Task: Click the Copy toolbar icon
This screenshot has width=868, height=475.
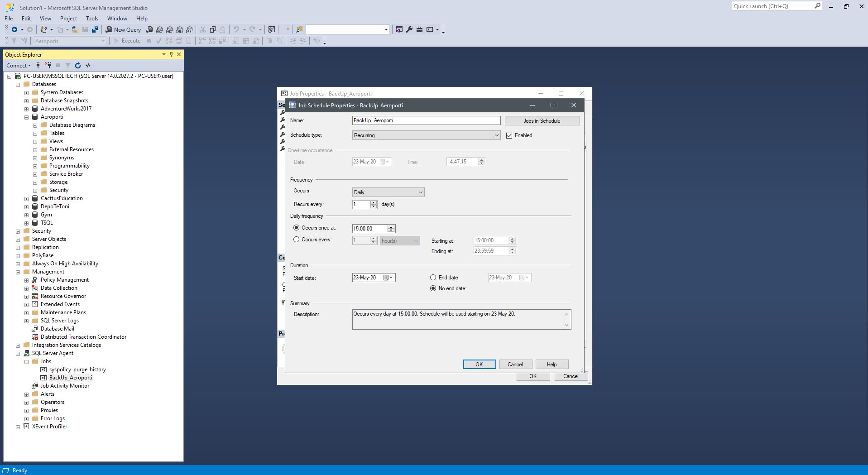Action: point(213,29)
